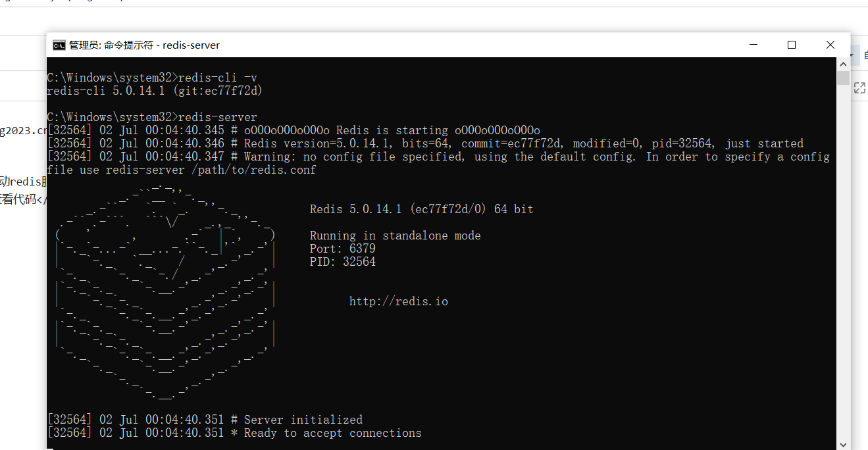Click the scrollbar up arrow

click(843, 64)
